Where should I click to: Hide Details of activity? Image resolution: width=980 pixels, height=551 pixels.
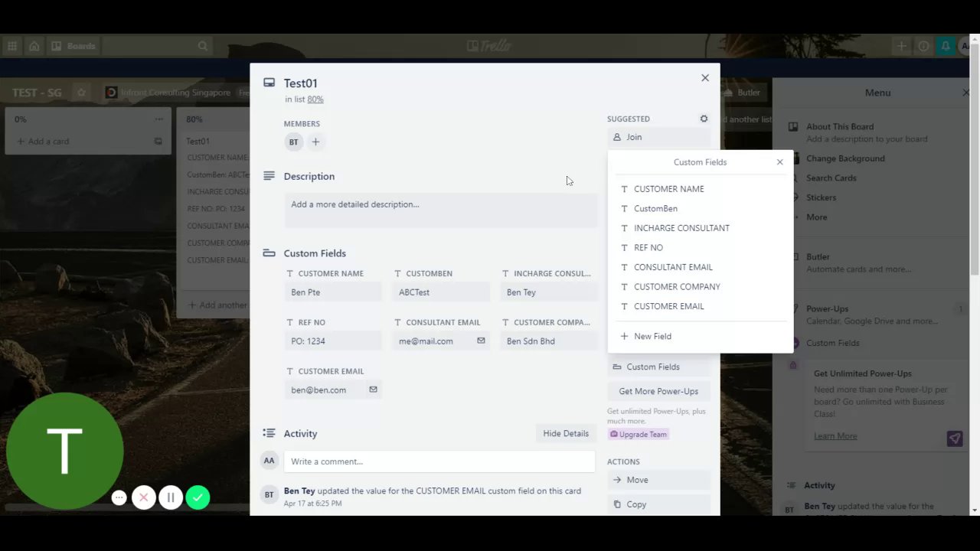566,433
